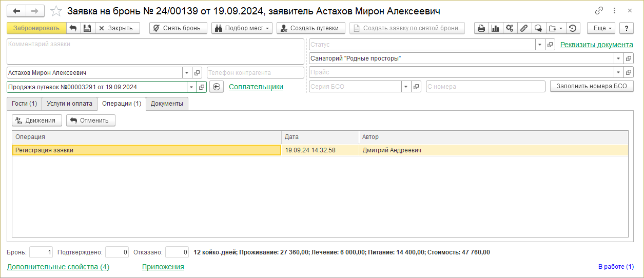Select the Операции (1) tab

[122, 104]
